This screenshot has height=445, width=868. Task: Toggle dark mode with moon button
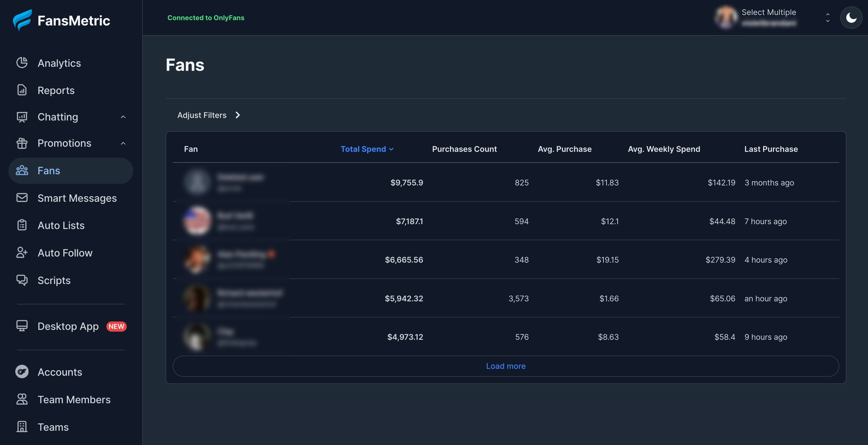851,18
